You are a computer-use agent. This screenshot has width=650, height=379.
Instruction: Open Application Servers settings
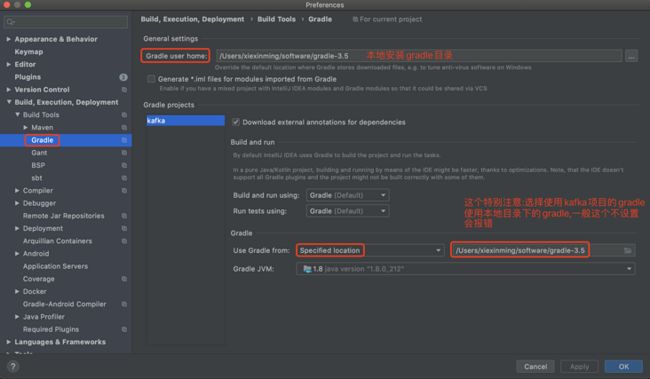[x=55, y=266]
